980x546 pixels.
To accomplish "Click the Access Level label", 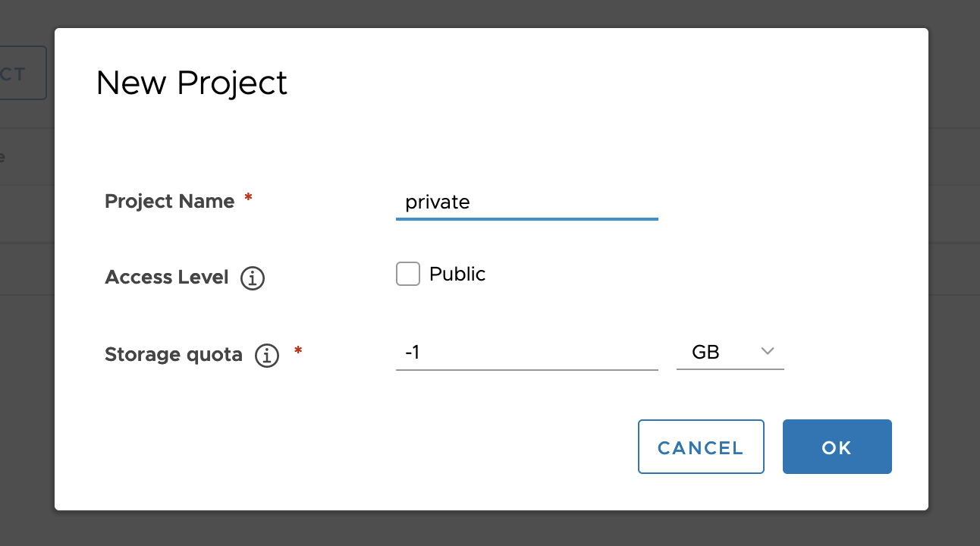I will (x=166, y=278).
